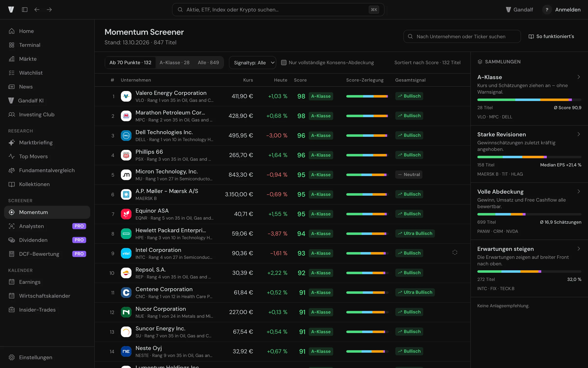Click Neutral signal for Micron Technology
This screenshot has width=588, height=368.
tap(409, 175)
